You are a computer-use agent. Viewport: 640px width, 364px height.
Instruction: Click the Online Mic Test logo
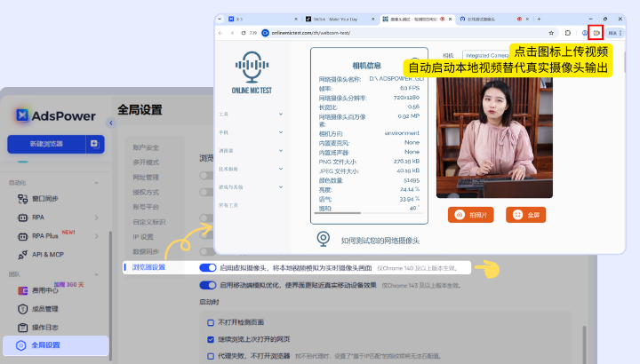pos(252,73)
